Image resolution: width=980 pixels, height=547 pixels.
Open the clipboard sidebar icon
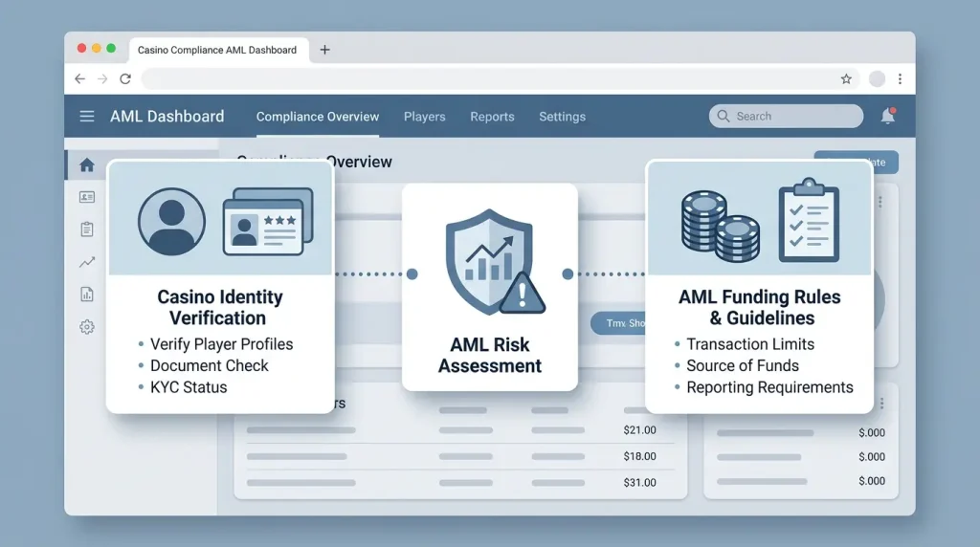coord(87,230)
